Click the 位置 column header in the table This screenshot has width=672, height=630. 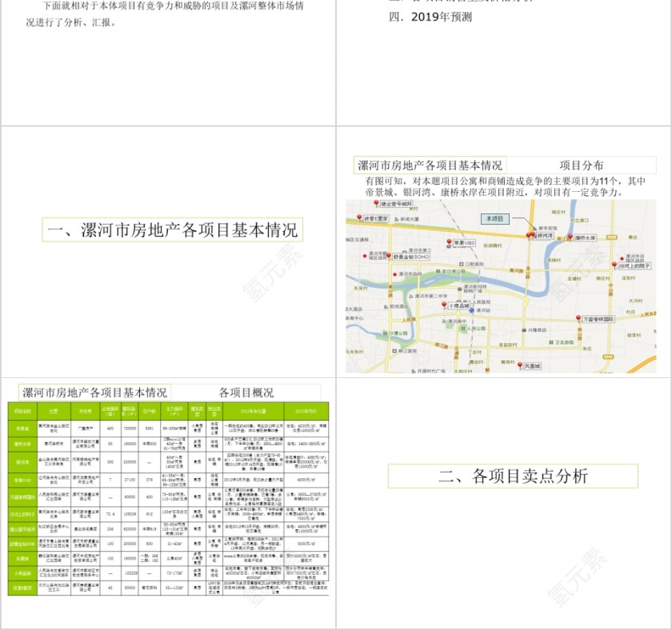coord(51,412)
